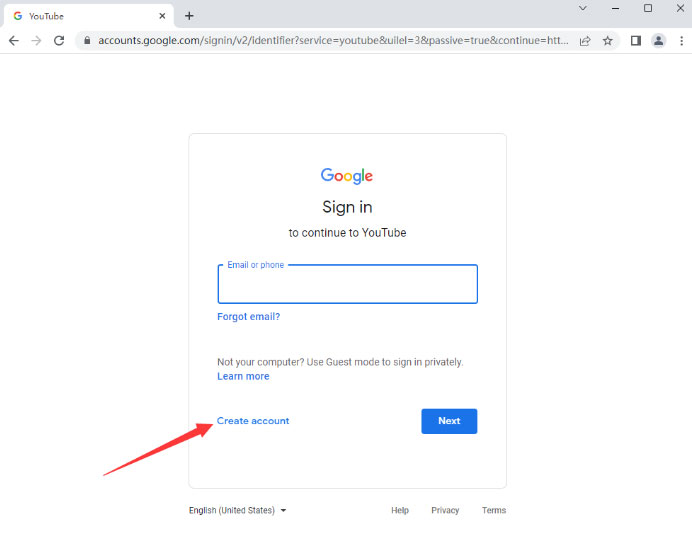Reload the page with the refresh icon
The height and width of the screenshot is (540, 692).
coord(59,41)
